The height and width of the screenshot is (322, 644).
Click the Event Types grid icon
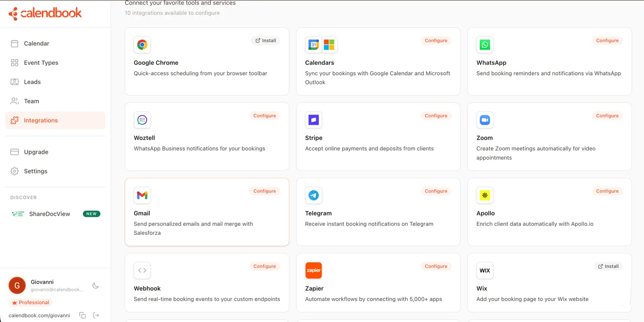click(x=14, y=63)
